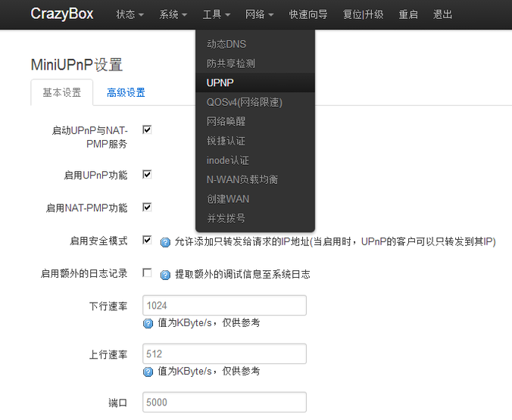Open the 快速向导 link
The height and width of the screenshot is (420, 512).
tap(309, 14)
